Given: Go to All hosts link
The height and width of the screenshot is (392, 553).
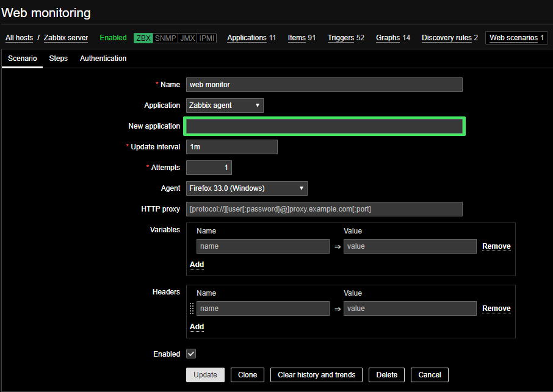Looking at the screenshot, I should tap(20, 38).
